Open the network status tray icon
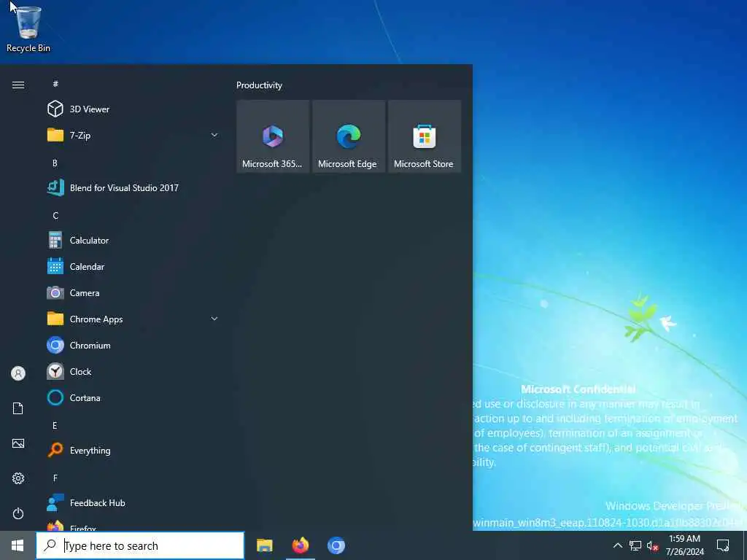The height and width of the screenshot is (560, 747). click(635, 545)
